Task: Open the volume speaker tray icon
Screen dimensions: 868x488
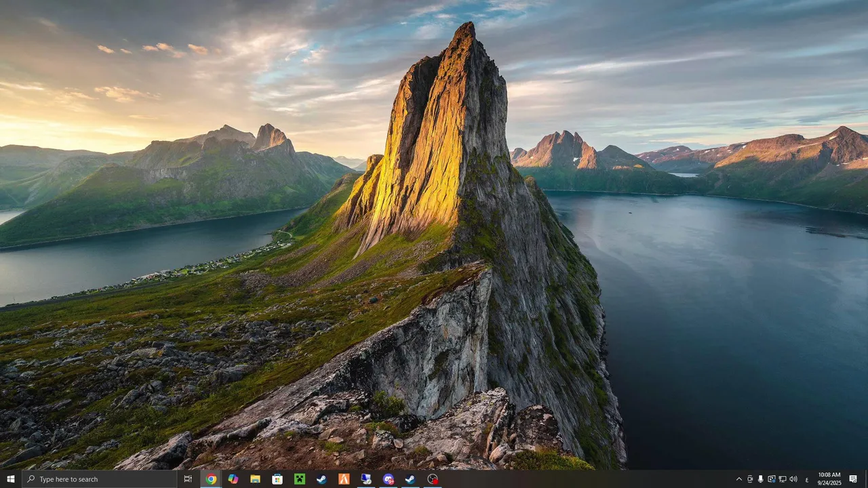Action: [793, 479]
